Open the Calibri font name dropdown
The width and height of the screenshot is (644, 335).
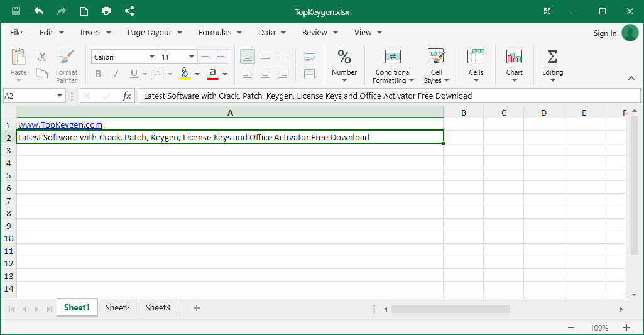click(x=151, y=57)
